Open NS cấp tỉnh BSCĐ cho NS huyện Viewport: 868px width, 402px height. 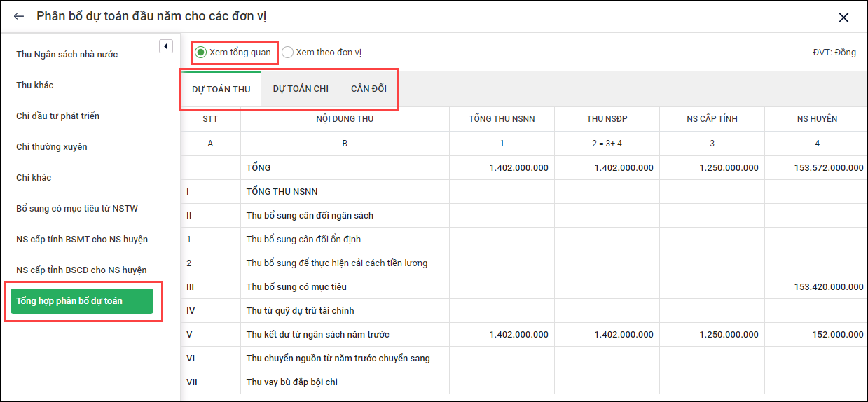[x=81, y=270]
